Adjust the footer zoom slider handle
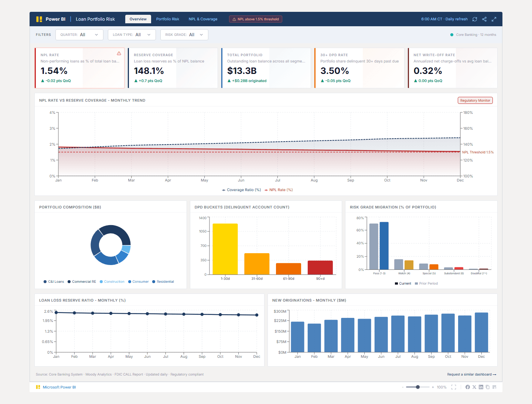This screenshot has height=404, width=532. click(x=418, y=387)
